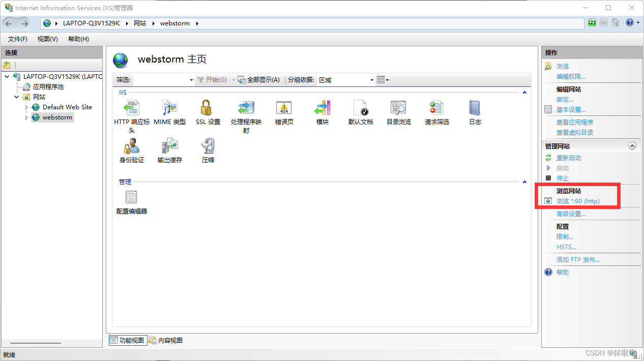
Task: Click the home icon in address bar
Action: coord(616,23)
